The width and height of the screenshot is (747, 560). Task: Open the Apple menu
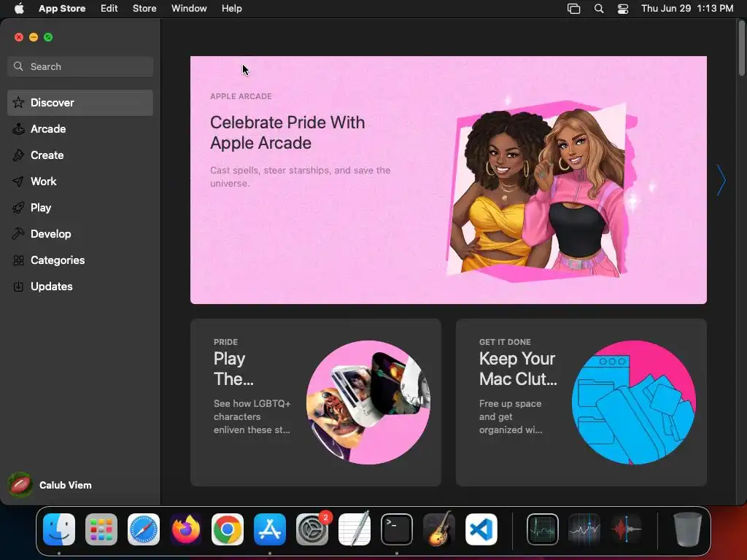pyautogui.click(x=19, y=9)
